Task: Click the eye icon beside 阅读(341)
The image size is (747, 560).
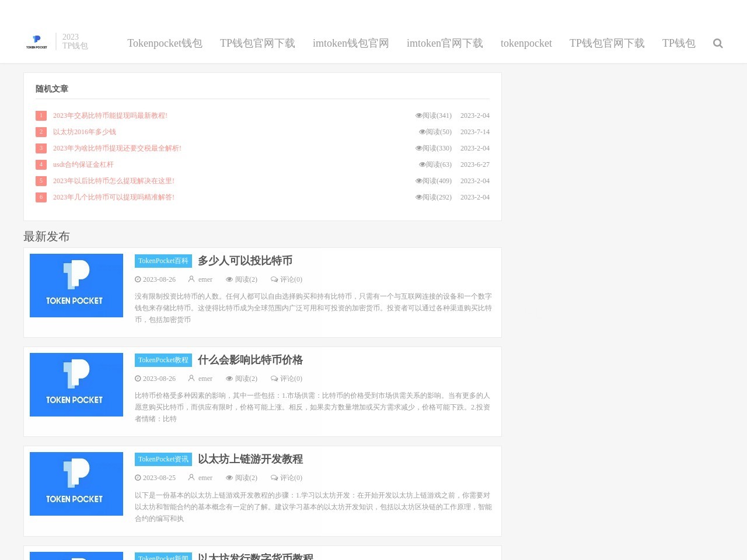Action: [x=418, y=116]
